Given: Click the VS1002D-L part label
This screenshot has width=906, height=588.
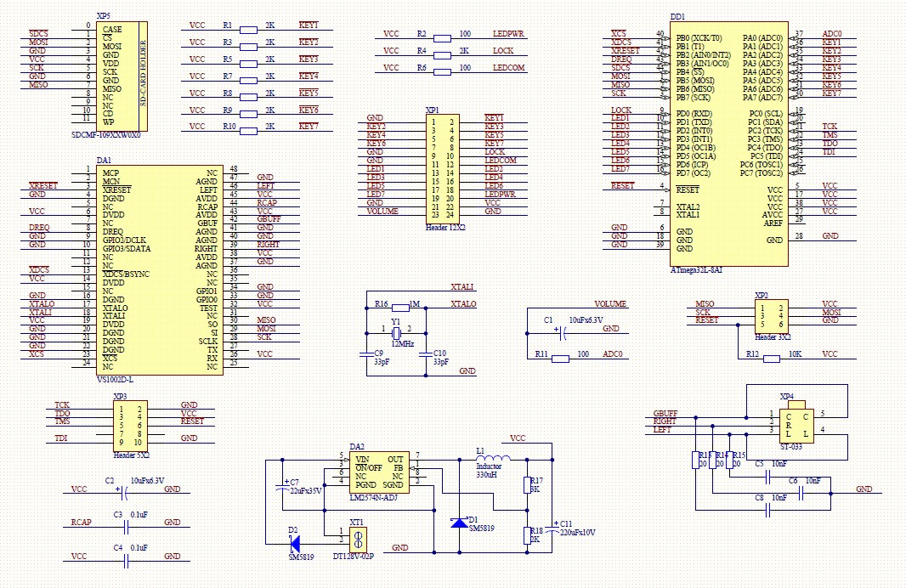Looking at the screenshot, I should [115, 380].
